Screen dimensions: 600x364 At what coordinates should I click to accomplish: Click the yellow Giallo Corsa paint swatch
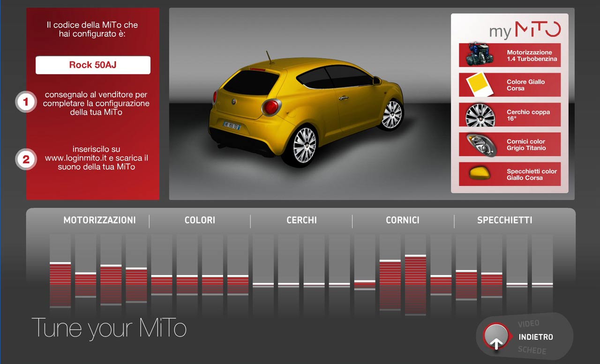coord(480,85)
